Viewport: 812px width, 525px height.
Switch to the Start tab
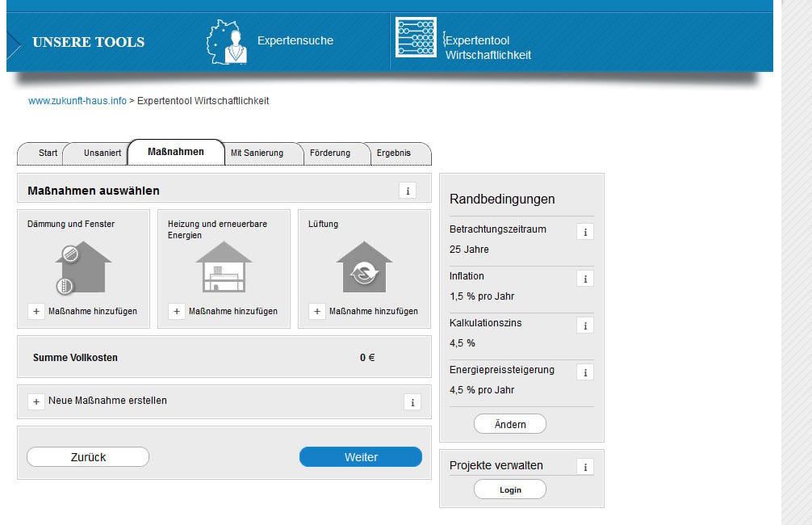coord(48,153)
